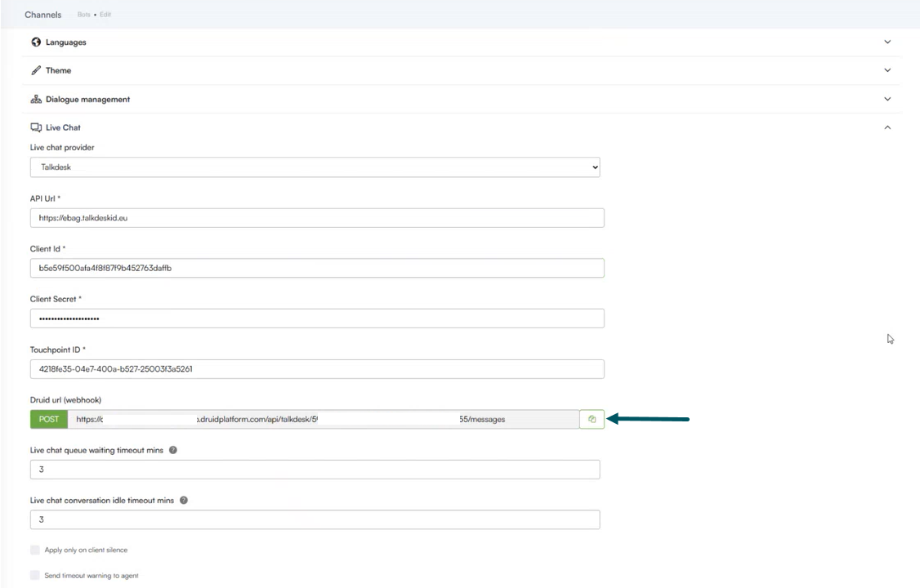This screenshot has width=920, height=588.
Task: Click the Touchpoint ID input field
Action: (x=316, y=369)
